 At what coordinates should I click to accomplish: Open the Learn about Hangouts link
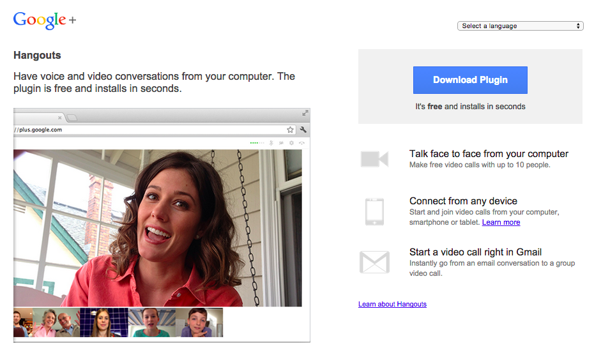[392, 304]
